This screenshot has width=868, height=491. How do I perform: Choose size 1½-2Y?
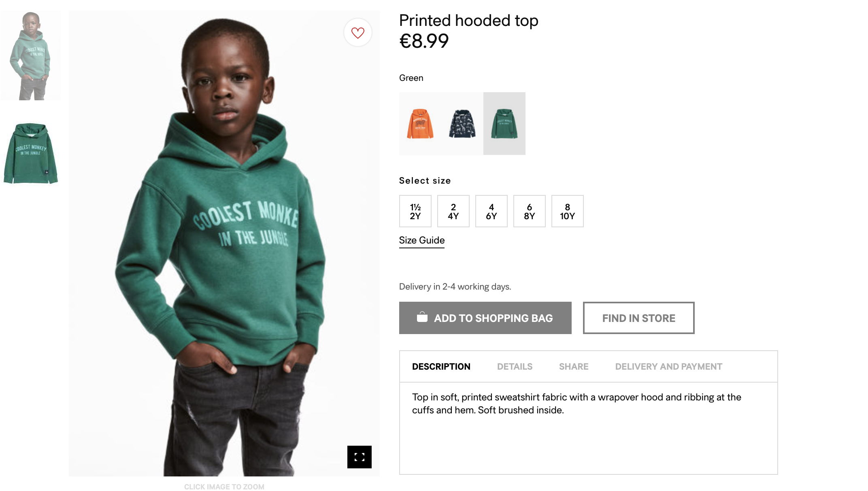coord(415,211)
